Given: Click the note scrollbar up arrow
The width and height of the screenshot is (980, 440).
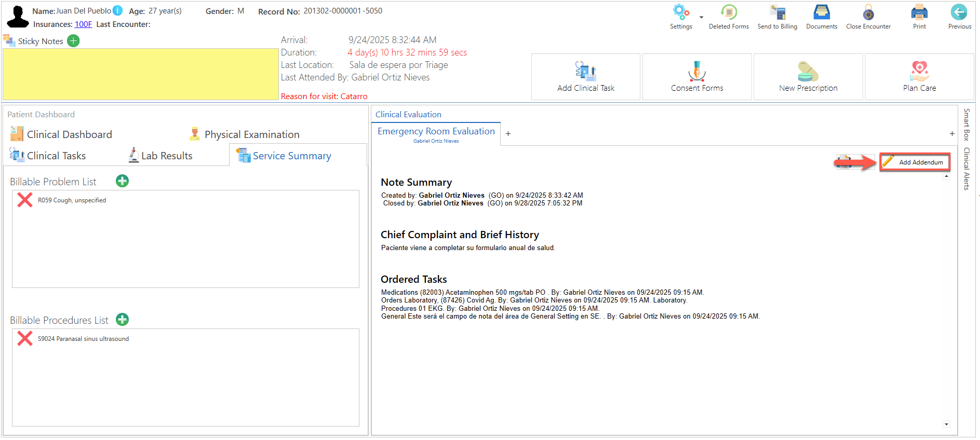Looking at the screenshot, I should (x=946, y=176).
